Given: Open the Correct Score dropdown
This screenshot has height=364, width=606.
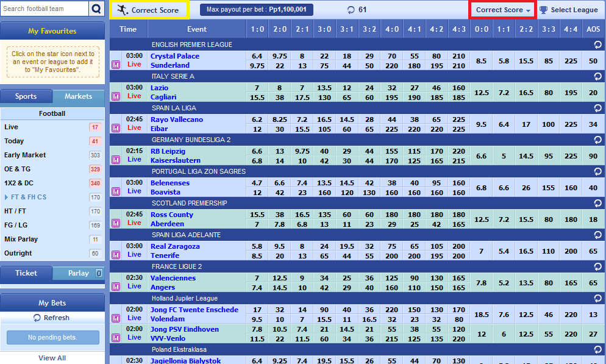Looking at the screenshot, I should click(502, 10).
